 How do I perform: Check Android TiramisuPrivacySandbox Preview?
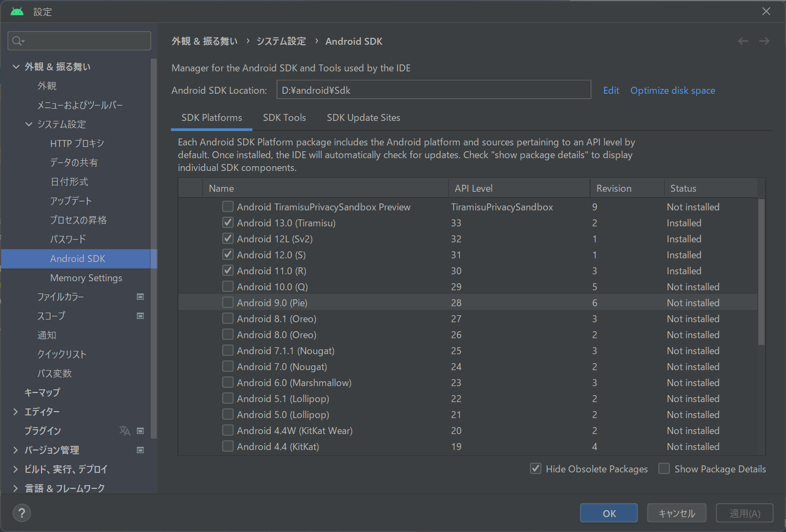[228, 207]
